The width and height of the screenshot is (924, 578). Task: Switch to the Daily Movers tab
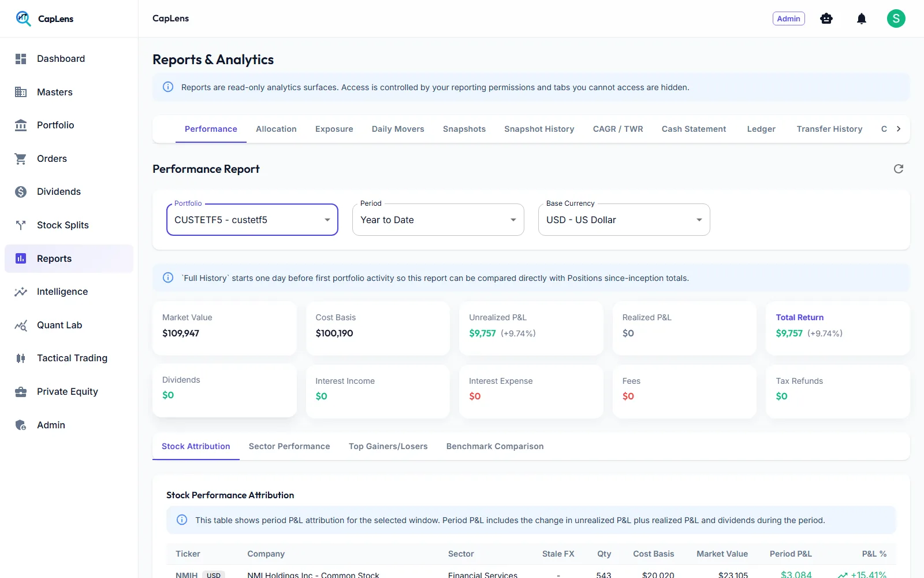click(398, 129)
